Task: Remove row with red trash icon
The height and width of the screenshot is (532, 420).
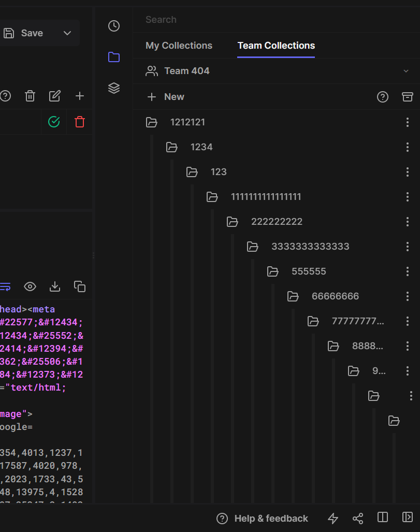Action: 80,122
